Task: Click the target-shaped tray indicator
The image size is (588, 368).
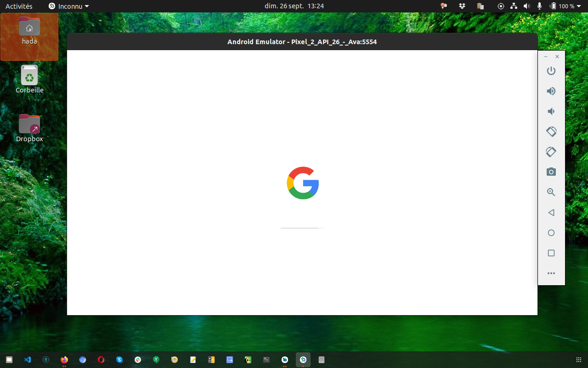Action: click(501, 6)
